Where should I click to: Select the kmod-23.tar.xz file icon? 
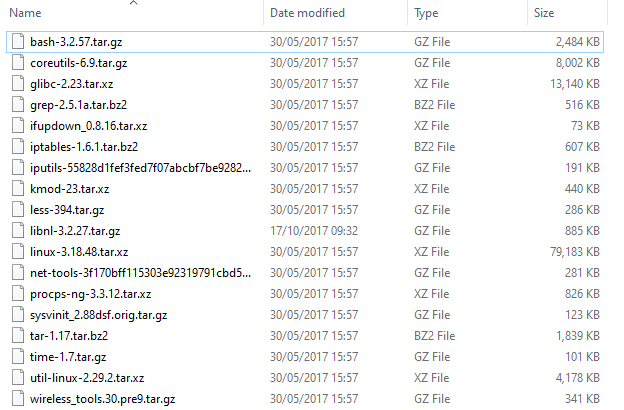[x=18, y=189]
